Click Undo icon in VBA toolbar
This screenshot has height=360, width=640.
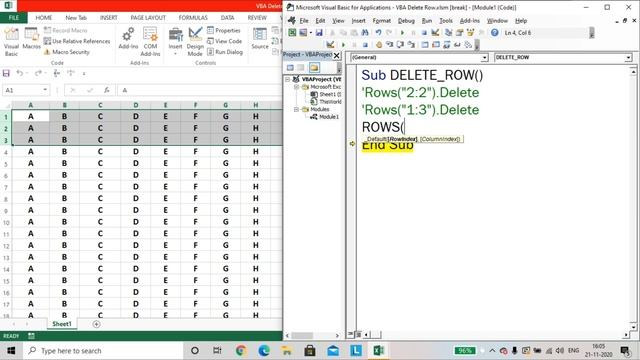click(378, 33)
